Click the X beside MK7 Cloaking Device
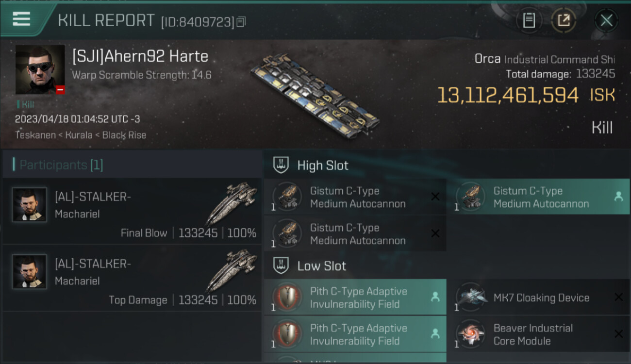 pos(618,297)
